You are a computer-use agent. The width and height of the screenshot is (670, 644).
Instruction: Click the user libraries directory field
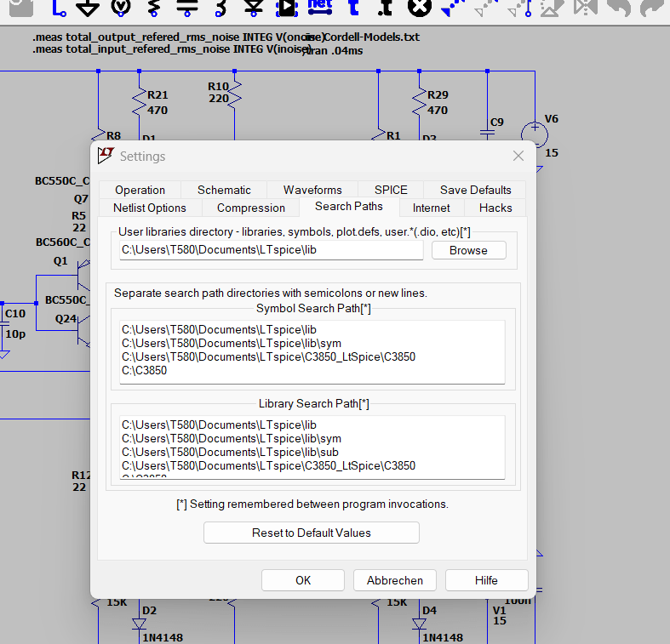(x=272, y=250)
